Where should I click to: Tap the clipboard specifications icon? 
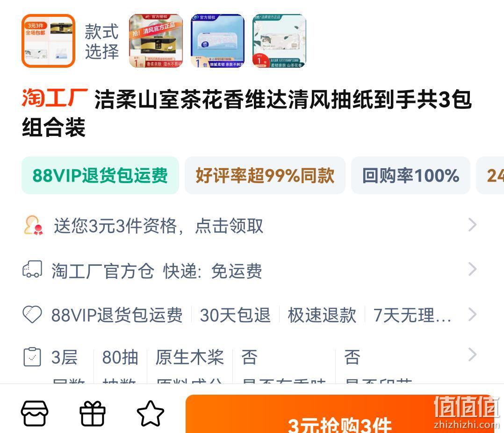32,356
